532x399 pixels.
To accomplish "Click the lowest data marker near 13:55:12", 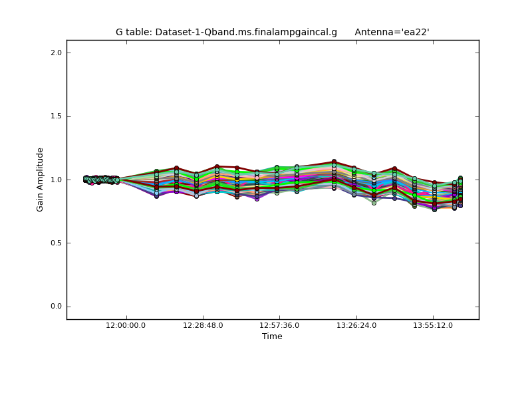I will click(x=434, y=209).
